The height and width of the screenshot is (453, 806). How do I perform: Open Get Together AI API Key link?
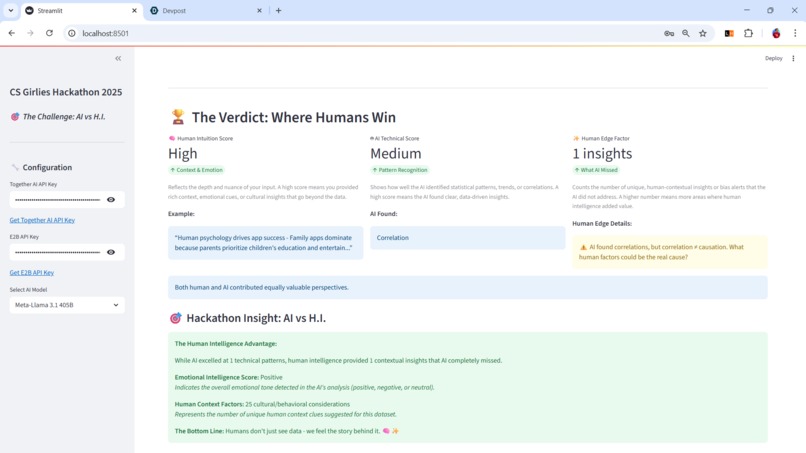coord(42,220)
